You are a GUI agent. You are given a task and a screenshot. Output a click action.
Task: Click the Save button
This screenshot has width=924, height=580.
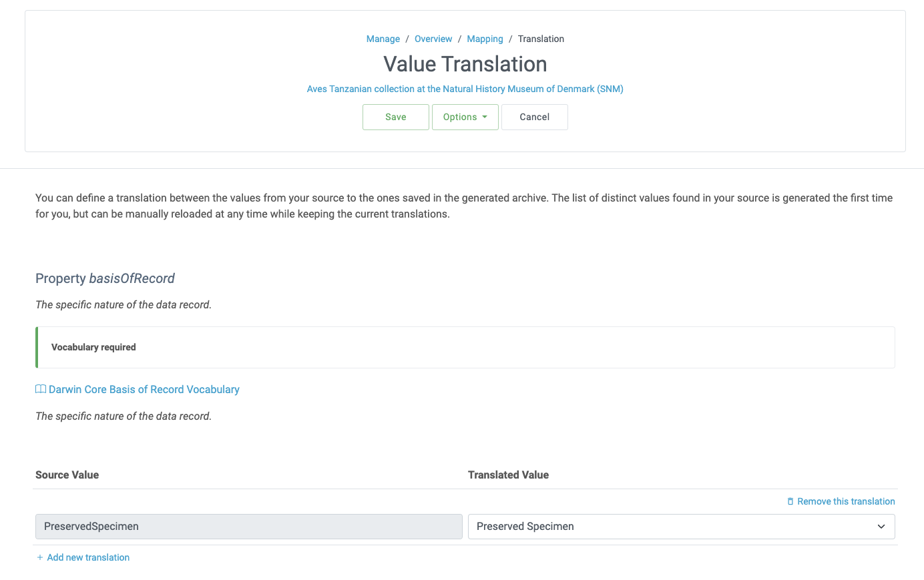pos(395,117)
